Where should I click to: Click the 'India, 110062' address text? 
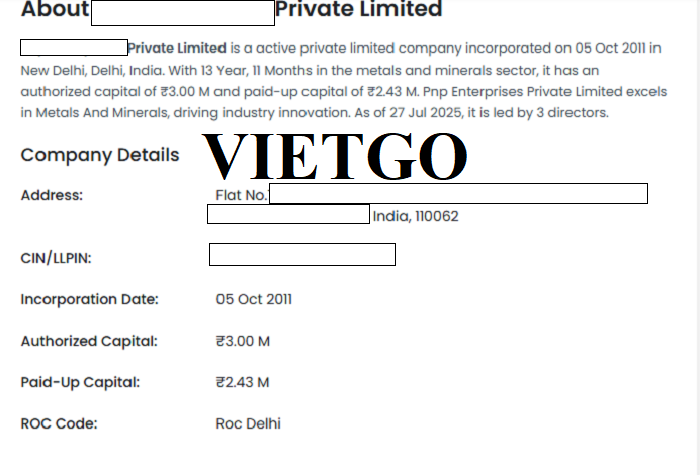(415, 215)
